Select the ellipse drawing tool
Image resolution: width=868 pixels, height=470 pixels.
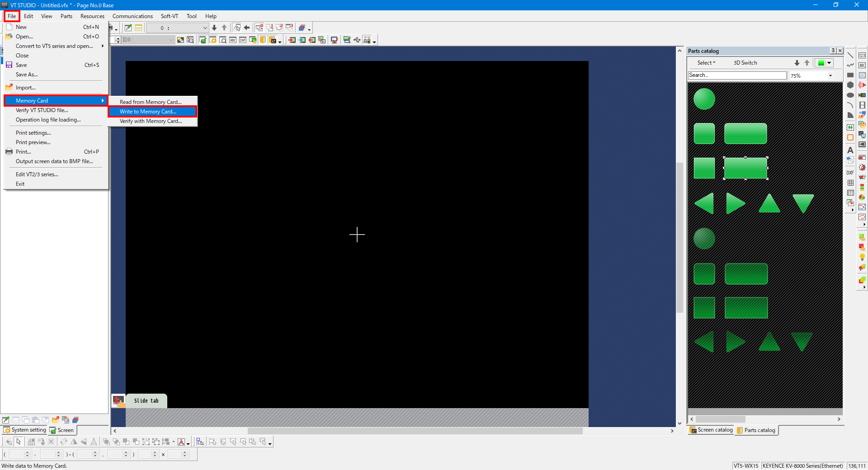pos(850,95)
